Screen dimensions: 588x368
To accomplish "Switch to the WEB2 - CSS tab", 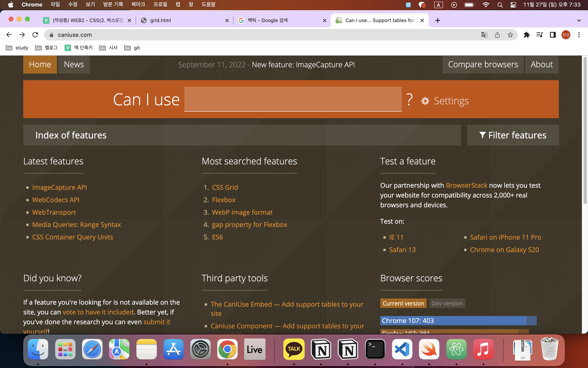I will [87, 20].
